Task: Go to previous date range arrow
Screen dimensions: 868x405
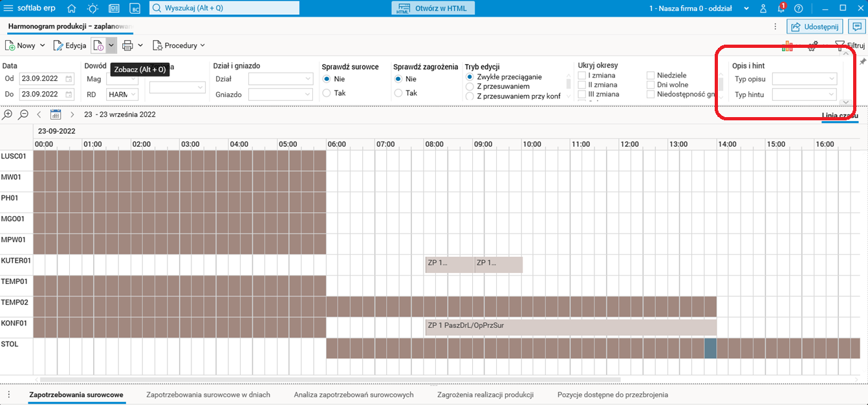Action: click(39, 115)
